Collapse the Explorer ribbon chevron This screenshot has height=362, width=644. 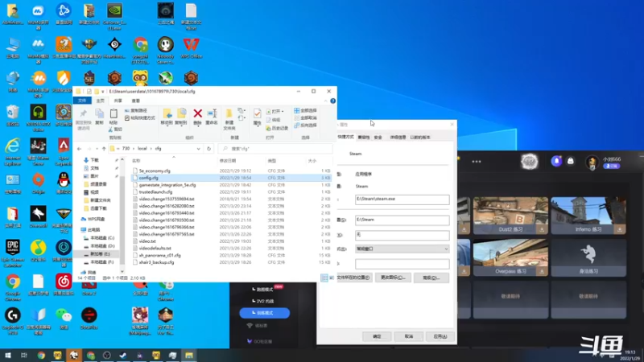coord(326,101)
